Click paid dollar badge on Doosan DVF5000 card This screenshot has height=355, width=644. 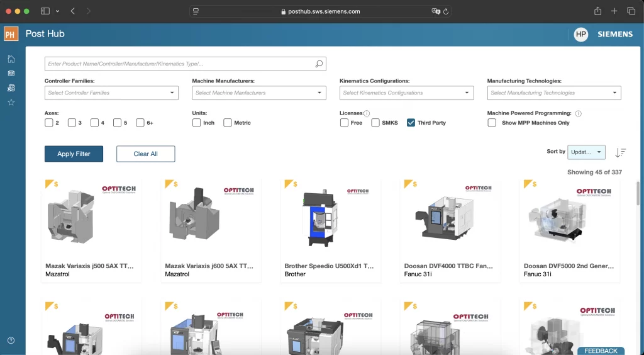(x=535, y=184)
